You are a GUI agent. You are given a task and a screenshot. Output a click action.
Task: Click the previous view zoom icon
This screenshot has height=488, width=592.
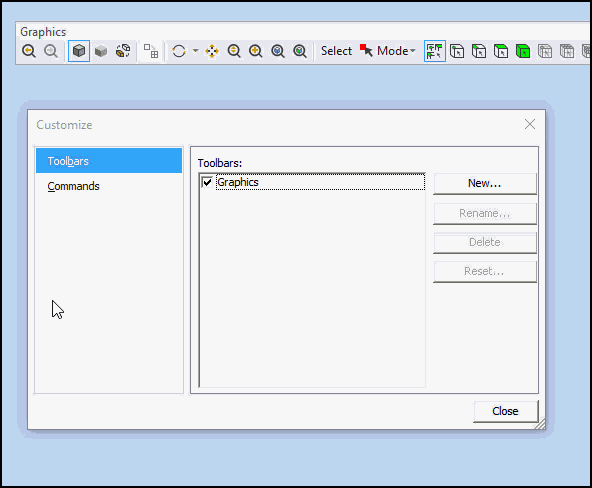pos(29,51)
